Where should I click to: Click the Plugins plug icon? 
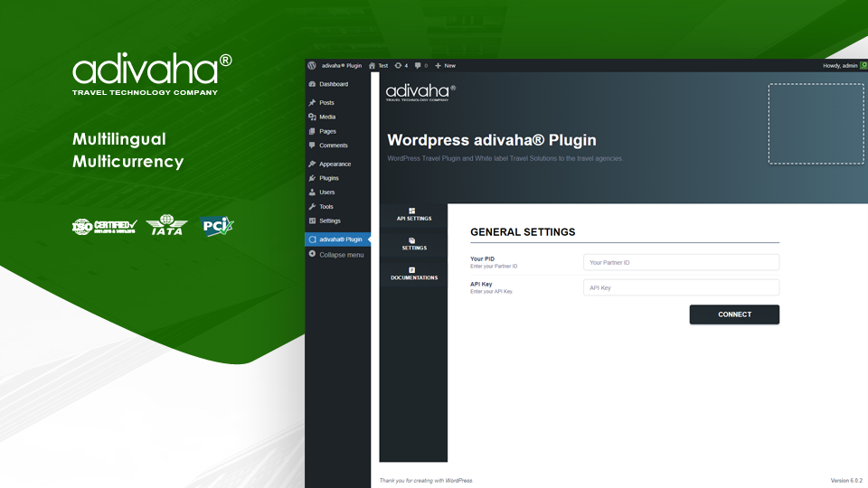(x=312, y=178)
